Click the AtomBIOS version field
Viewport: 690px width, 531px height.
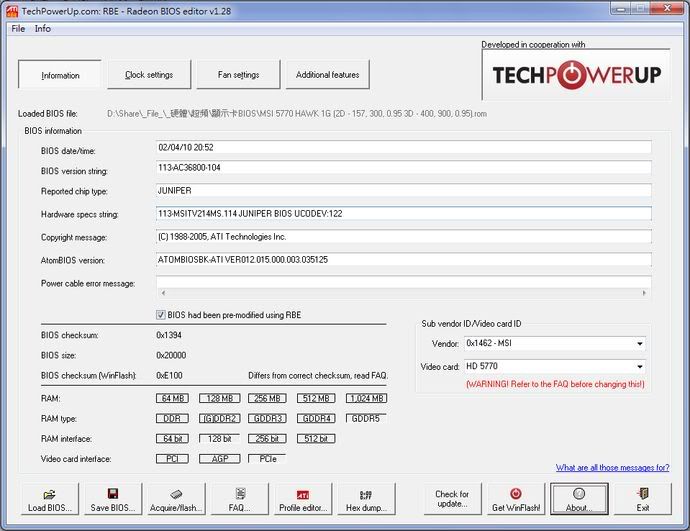click(x=404, y=260)
